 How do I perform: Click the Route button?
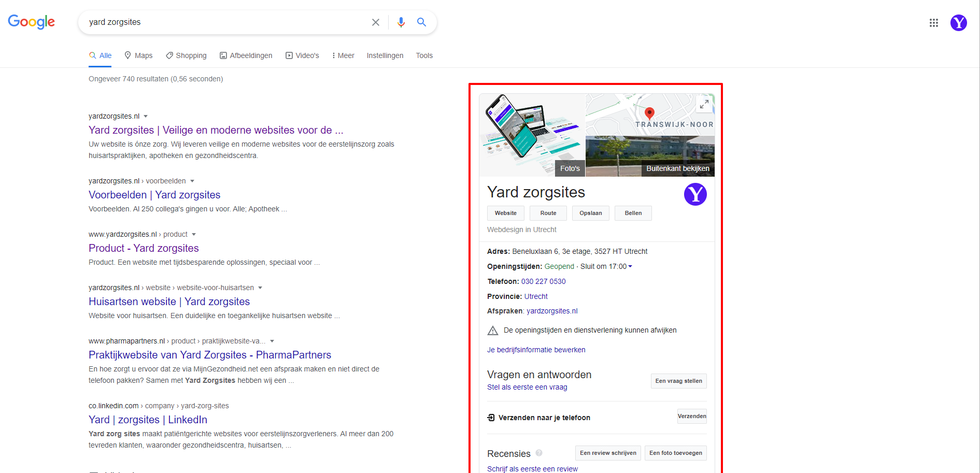[548, 213]
